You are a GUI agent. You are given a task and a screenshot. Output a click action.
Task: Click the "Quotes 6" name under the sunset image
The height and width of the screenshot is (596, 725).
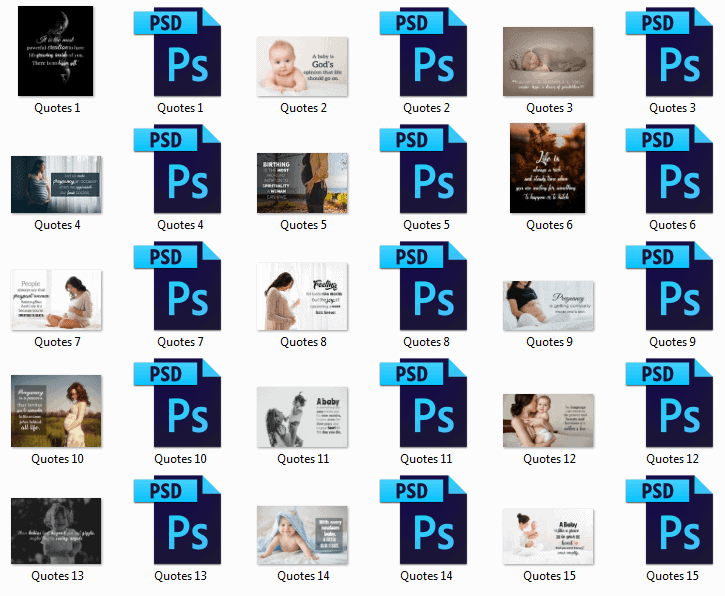[549, 225]
